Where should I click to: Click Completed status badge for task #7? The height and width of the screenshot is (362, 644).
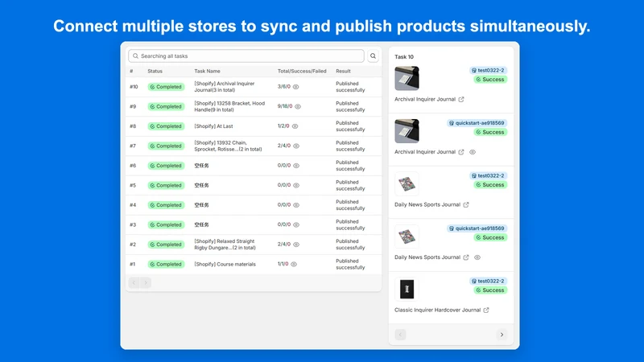tap(166, 146)
